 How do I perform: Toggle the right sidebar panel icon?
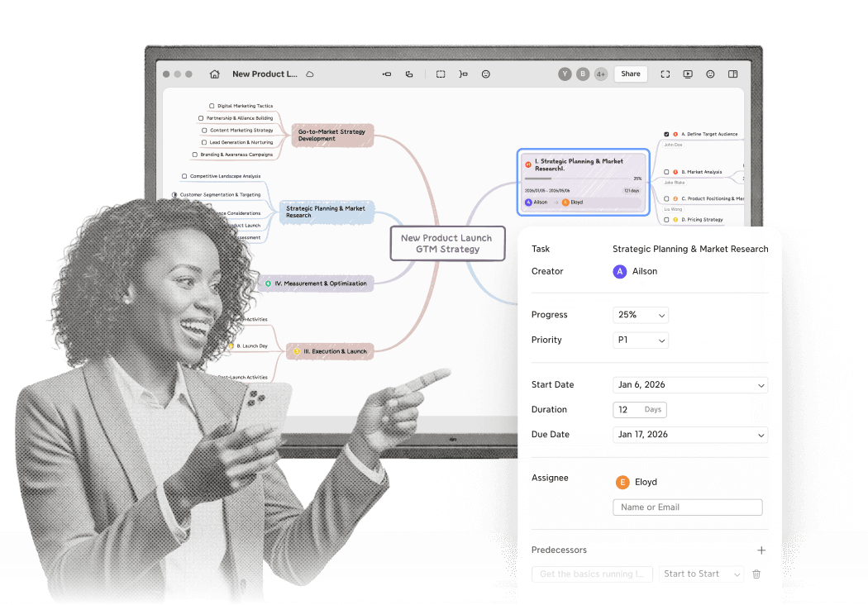coord(733,74)
